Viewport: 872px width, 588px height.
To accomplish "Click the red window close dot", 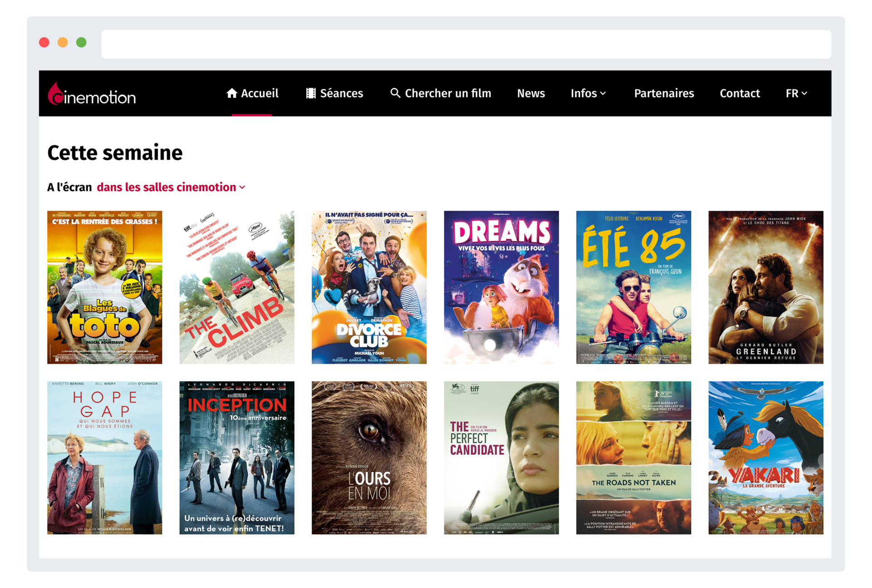I will 44,42.
